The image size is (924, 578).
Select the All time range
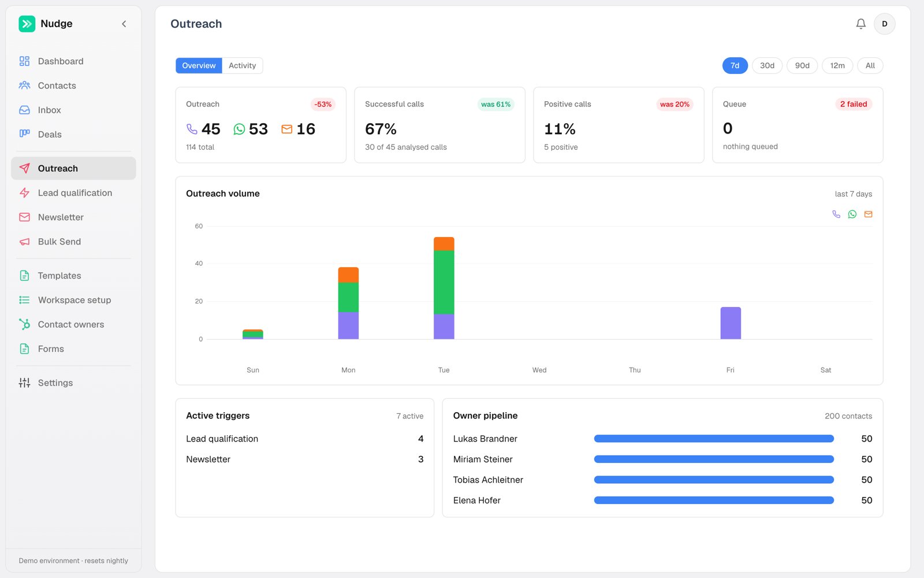coord(870,65)
